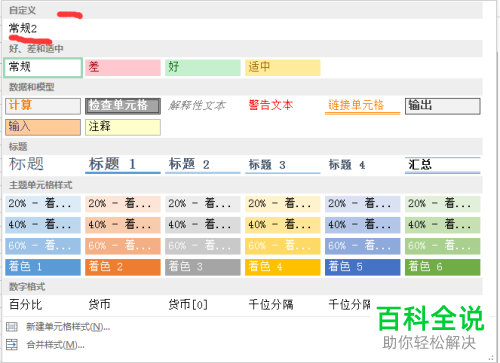The width and height of the screenshot is (500, 363).
Task: Apply the 汇总 total style
Action: point(443,165)
